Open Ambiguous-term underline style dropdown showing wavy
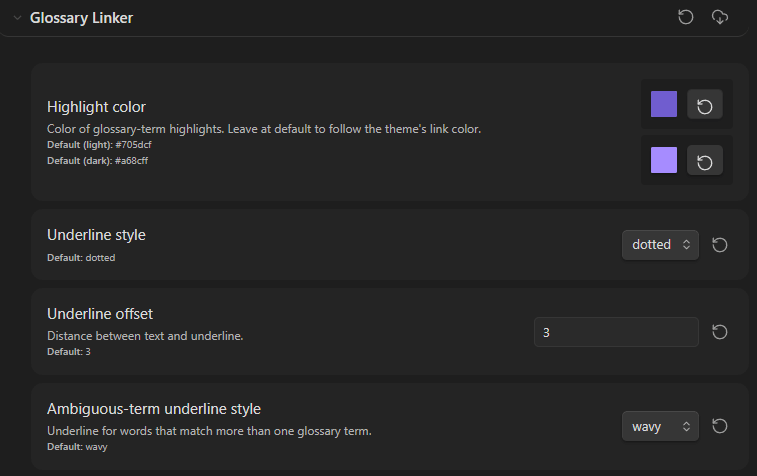This screenshot has height=476, width=757. pyautogui.click(x=660, y=426)
